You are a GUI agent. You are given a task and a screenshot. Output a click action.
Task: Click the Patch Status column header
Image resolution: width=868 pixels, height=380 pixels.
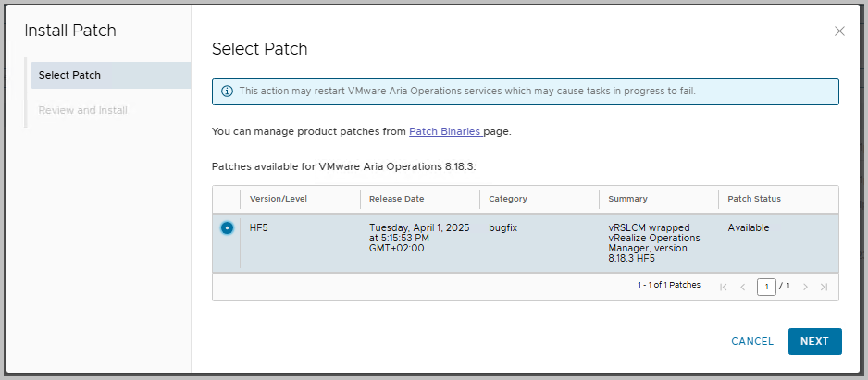coord(754,199)
